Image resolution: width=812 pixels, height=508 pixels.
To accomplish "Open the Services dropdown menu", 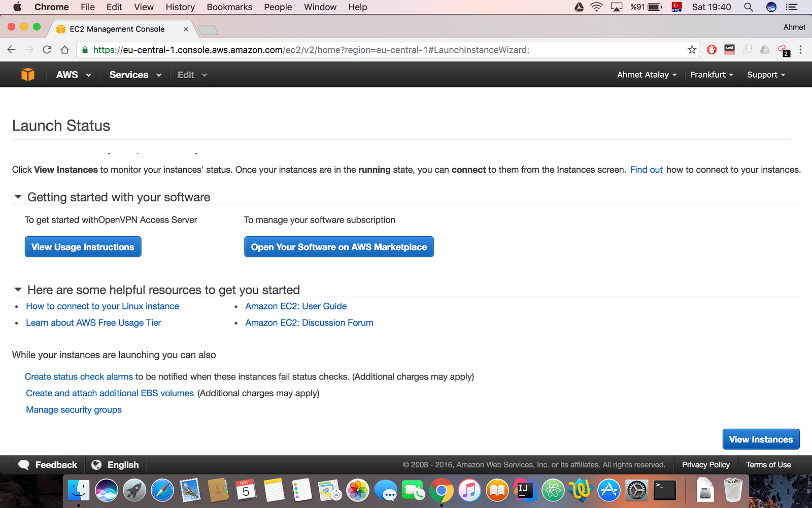I will click(136, 75).
